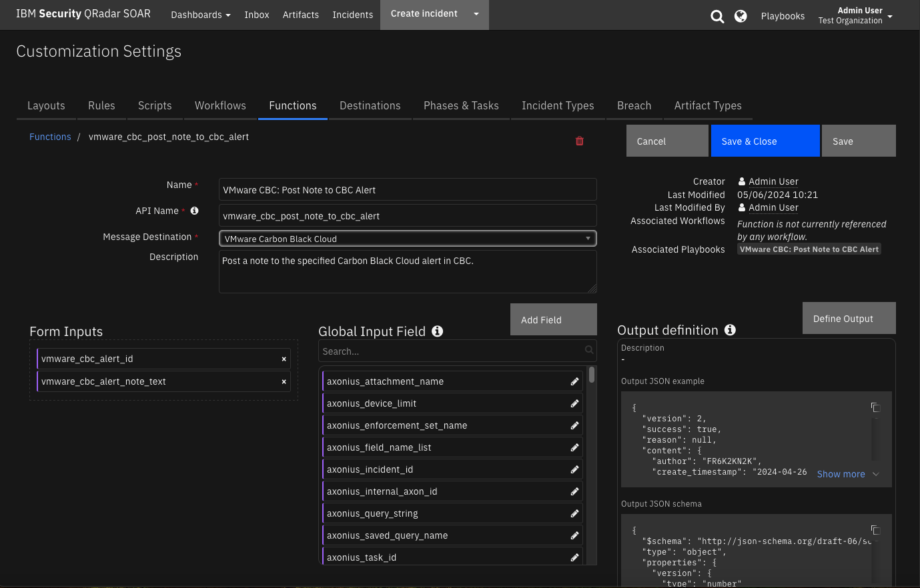This screenshot has width=920, height=588.
Task: Open Create incident dropdown arrow
Action: coord(476,14)
